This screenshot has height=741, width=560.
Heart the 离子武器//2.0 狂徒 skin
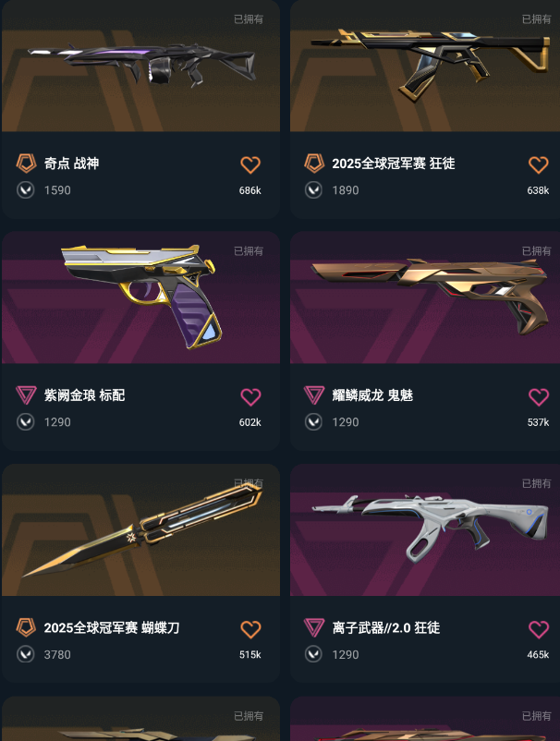tap(538, 629)
